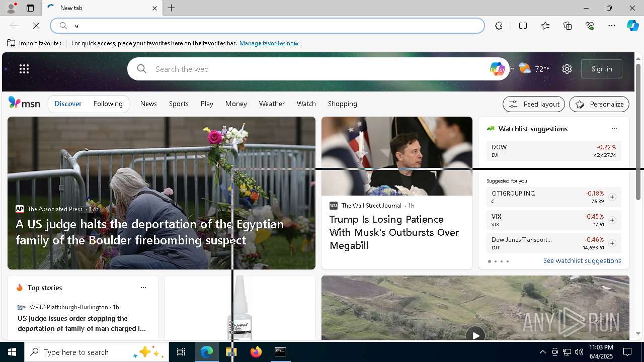Go back with the back arrow

click(14, 26)
